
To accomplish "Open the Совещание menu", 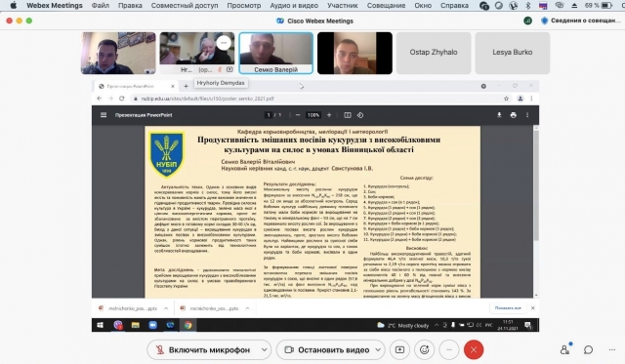I will (386, 6).
